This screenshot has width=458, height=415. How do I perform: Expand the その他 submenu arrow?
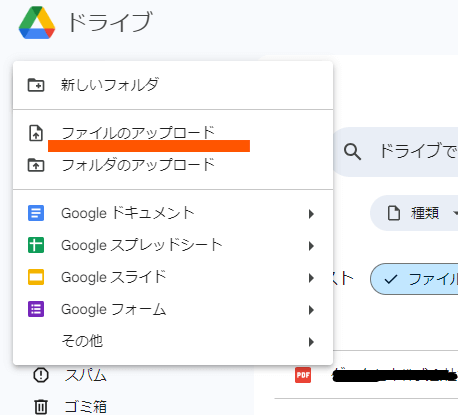tap(311, 342)
